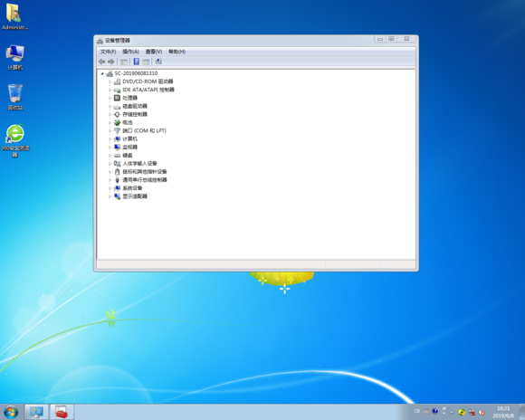
Task: Select the 系统设备 tree row
Action: (x=132, y=188)
